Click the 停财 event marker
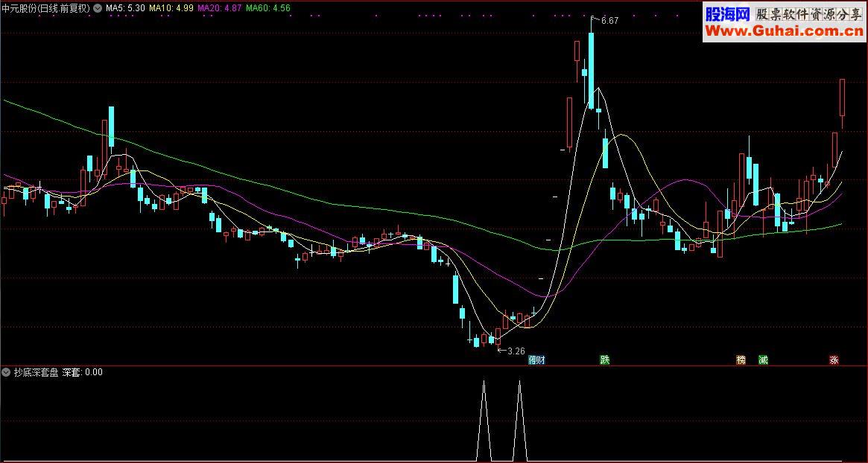868x463 pixels. point(537,360)
